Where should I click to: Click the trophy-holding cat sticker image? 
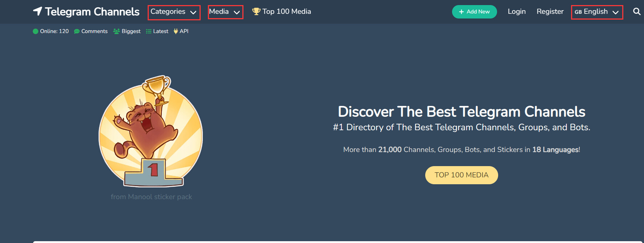(x=151, y=131)
